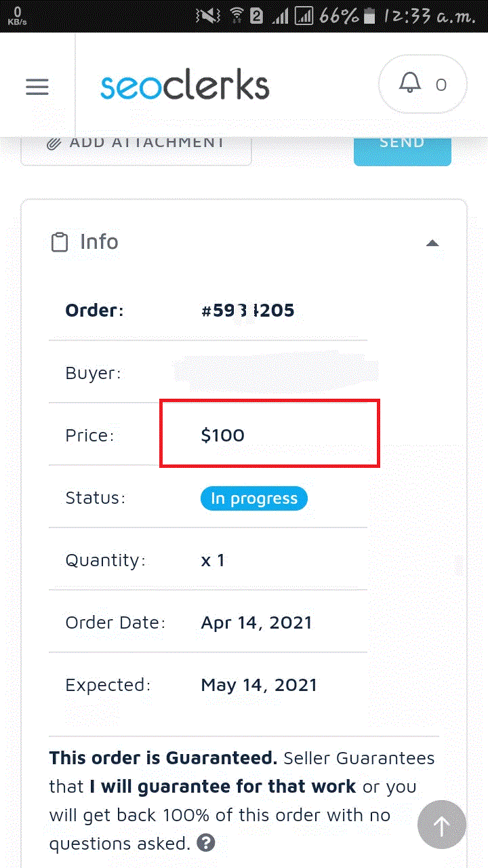This screenshot has height=868, width=488.
Task: Click the blurred Buyer name field
Action: click(274, 372)
